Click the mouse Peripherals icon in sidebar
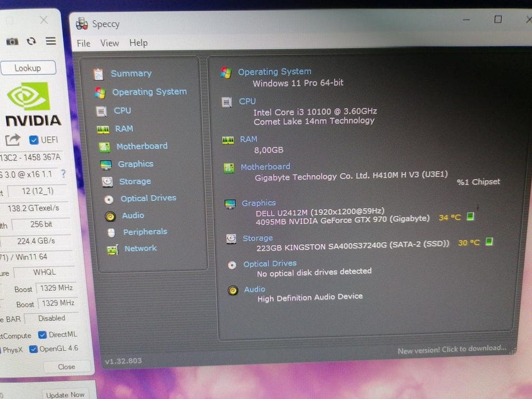This screenshot has width=532, height=399. click(x=111, y=233)
